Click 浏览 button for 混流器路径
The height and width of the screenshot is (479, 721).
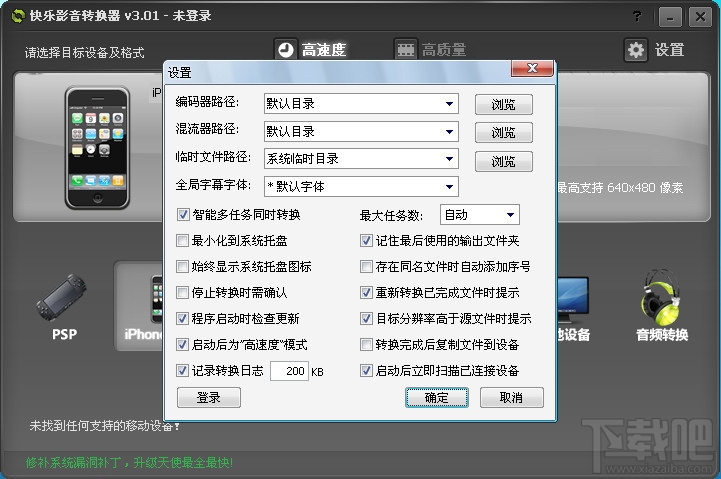tap(504, 133)
